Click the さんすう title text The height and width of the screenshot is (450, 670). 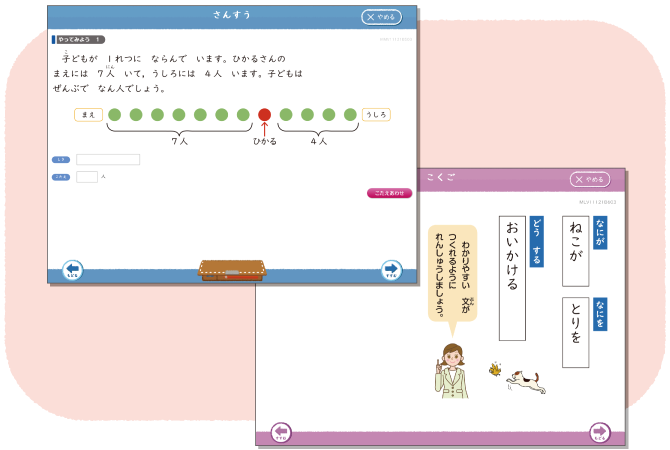232,15
